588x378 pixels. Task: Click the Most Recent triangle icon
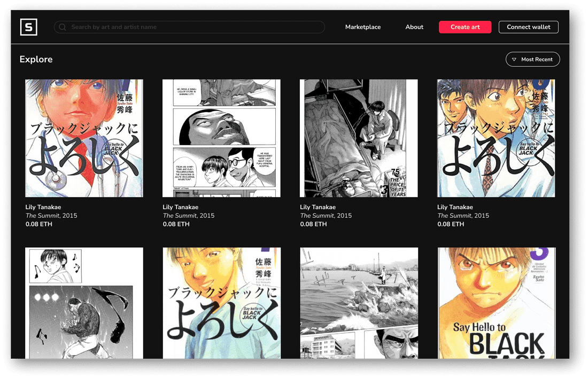pos(514,59)
